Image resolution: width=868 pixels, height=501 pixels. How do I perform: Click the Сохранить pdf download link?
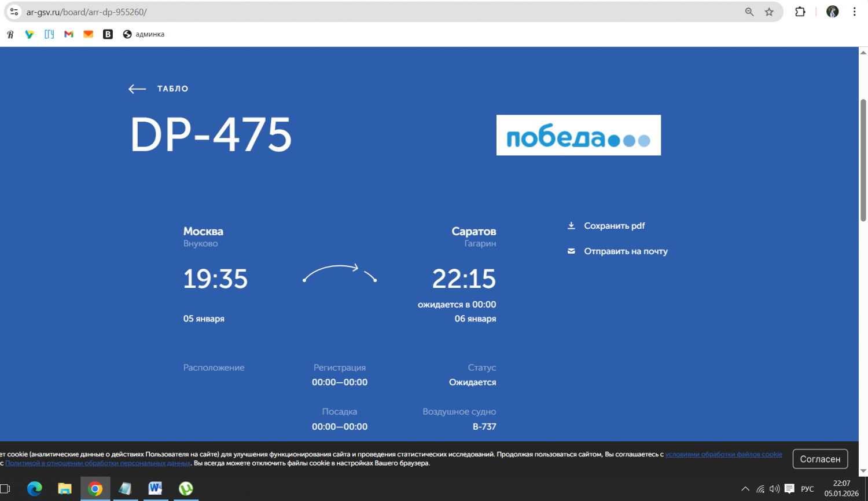click(613, 226)
